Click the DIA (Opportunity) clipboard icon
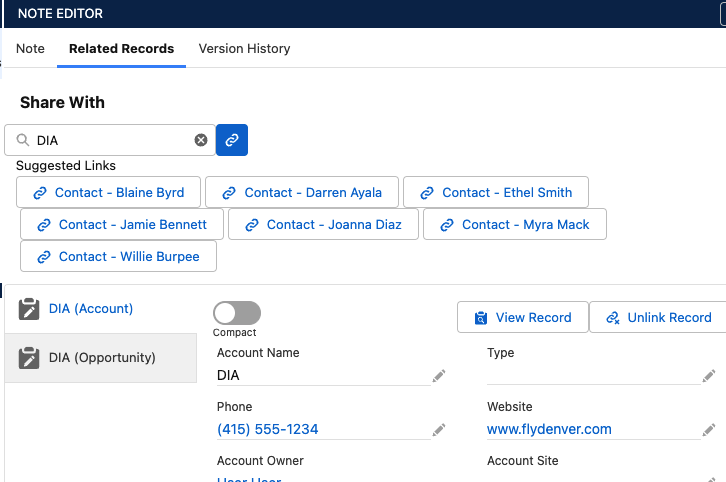Screen dimensions: 726x482 pyautogui.click(x=29, y=358)
